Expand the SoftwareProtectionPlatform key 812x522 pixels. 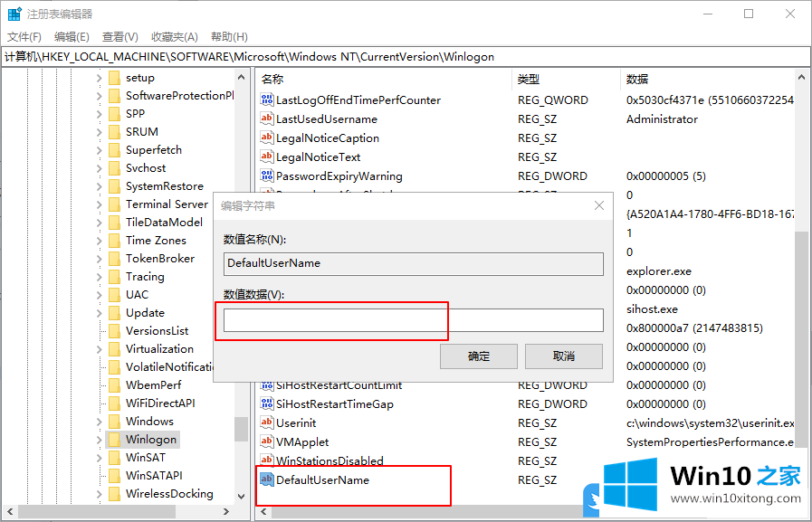pyautogui.click(x=99, y=96)
